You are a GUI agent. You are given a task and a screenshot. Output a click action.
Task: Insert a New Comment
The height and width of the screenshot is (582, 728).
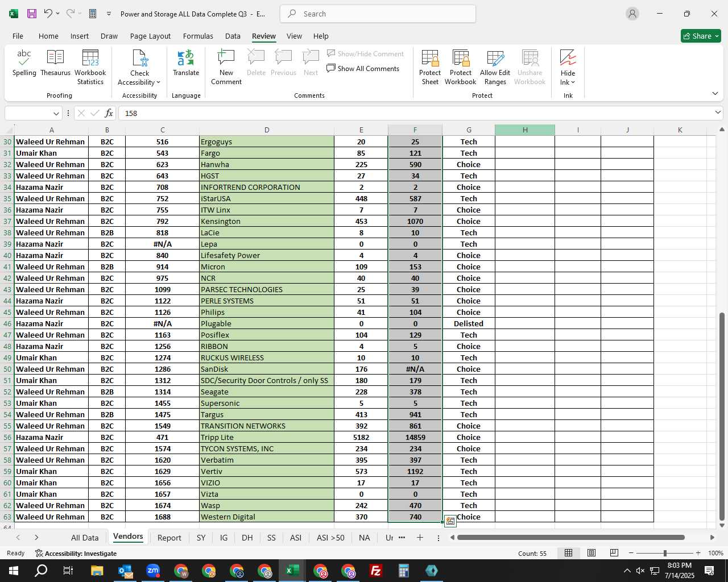[x=226, y=68]
